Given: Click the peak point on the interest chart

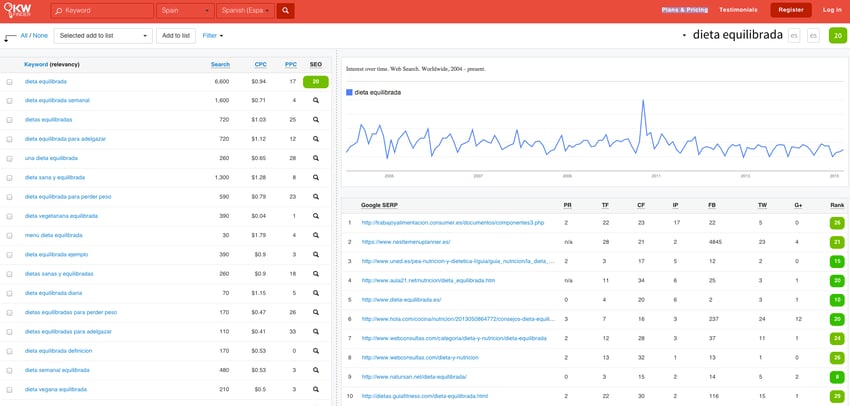Looking at the screenshot, I should [643, 100].
